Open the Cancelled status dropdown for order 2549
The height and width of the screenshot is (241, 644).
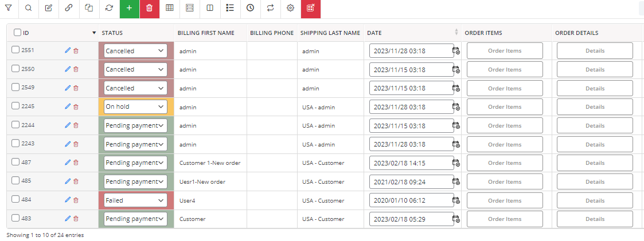point(135,88)
